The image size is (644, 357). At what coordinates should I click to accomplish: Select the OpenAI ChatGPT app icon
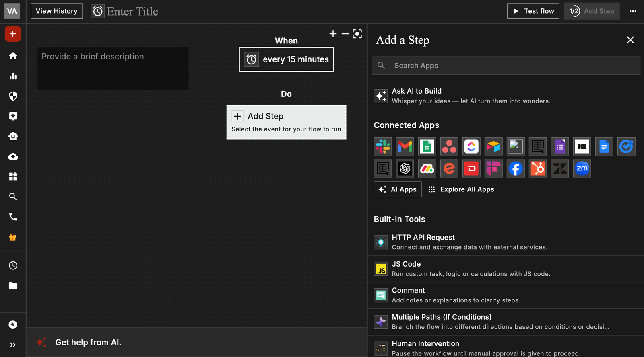pos(405,168)
